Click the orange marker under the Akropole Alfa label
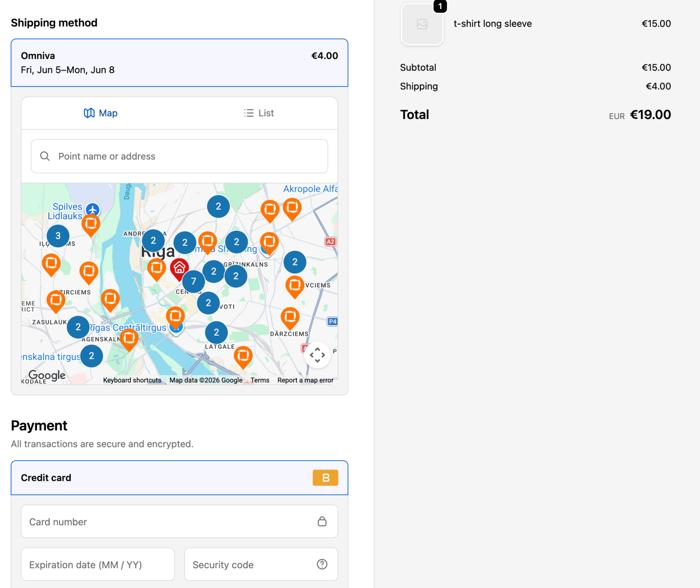The width and height of the screenshot is (700, 588). click(292, 209)
